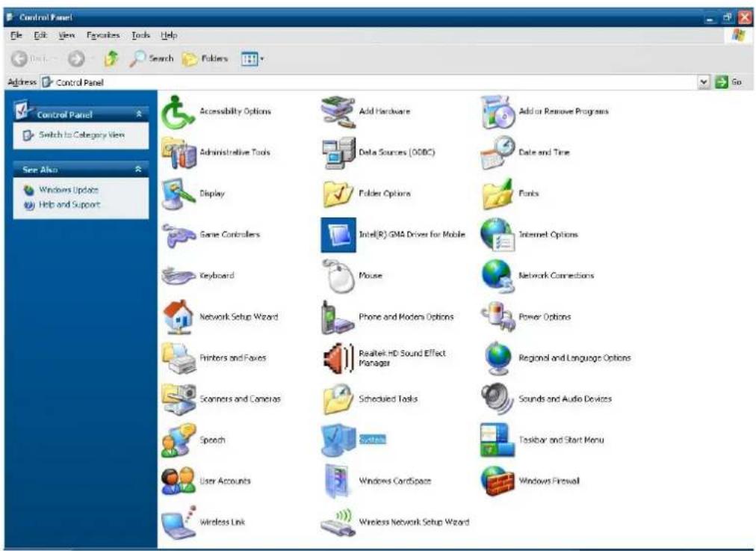Open the Power Options icon
Viewport: 756px width, 551px height.
pos(498,317)
